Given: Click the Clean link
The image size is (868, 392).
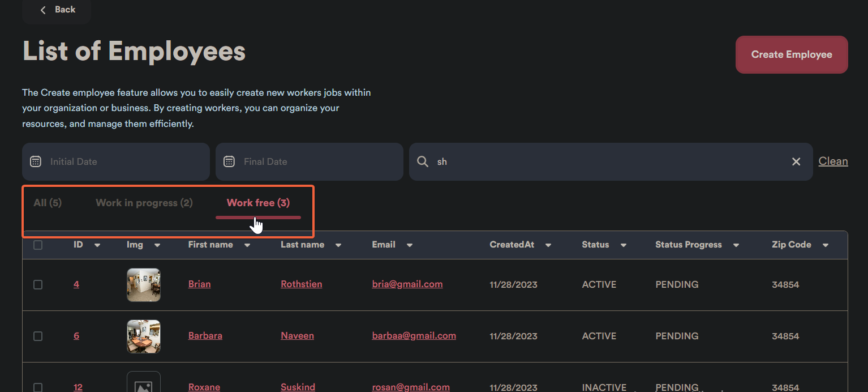Looking at the screenshot, I should [833, 161].
